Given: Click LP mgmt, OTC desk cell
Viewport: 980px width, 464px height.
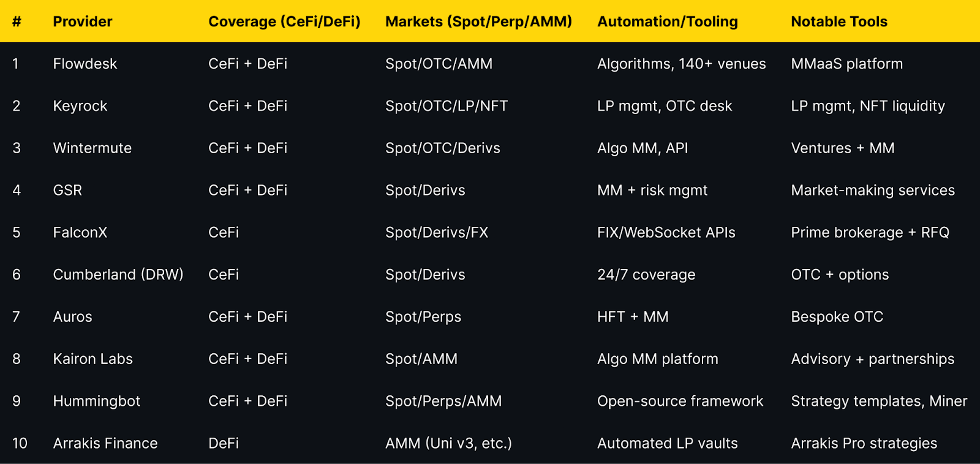Looking at the screenshot, I should point(665,106).
